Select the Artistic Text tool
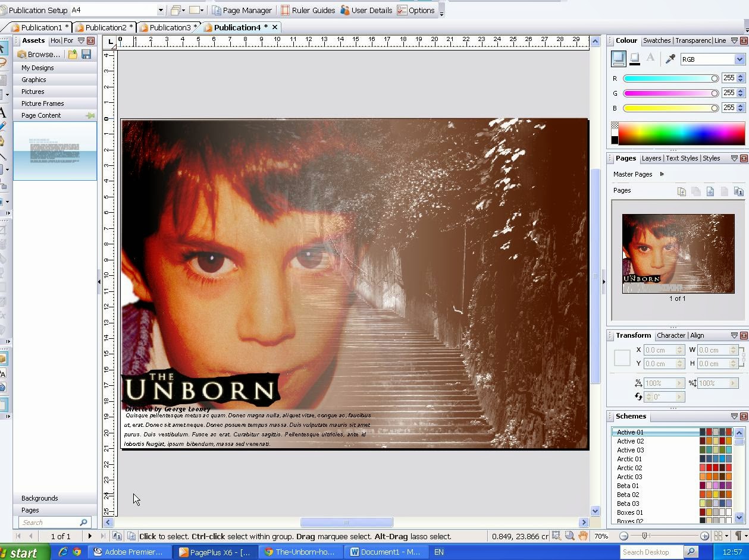The height and width of the screenshot is (560, 749). pos(3,113)
